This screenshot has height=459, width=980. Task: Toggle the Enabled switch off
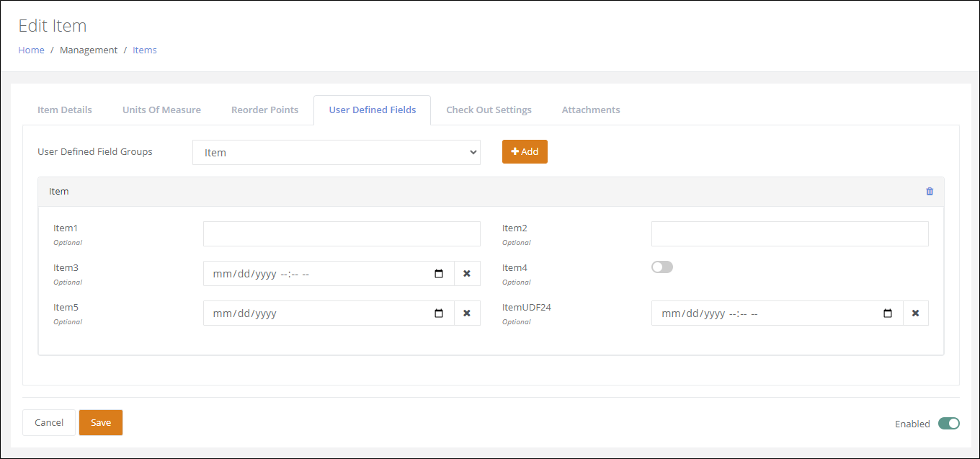(x=949, y=424)
